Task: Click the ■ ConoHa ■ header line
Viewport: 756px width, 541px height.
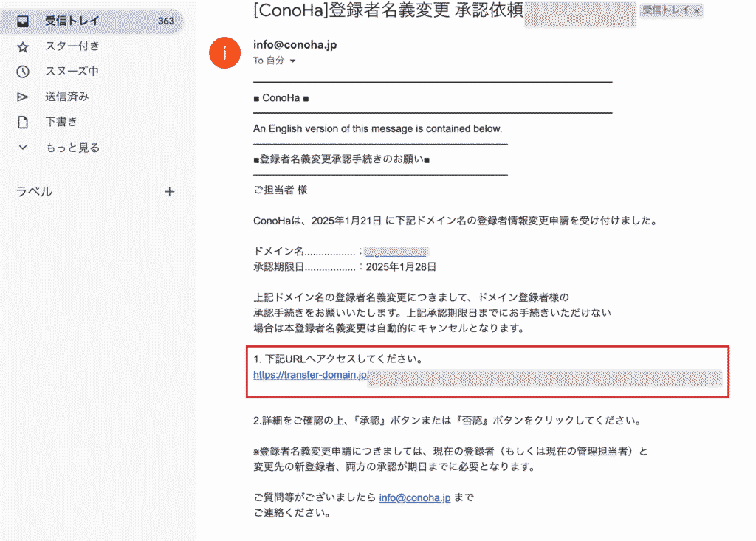Action: click(x=281, y=98)
